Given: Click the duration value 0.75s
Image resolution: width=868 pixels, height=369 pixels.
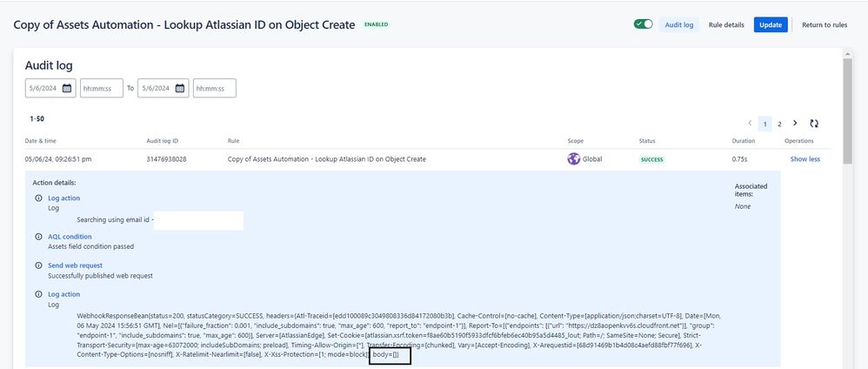Looking at the screenshot, I should [x=739, y=159].
